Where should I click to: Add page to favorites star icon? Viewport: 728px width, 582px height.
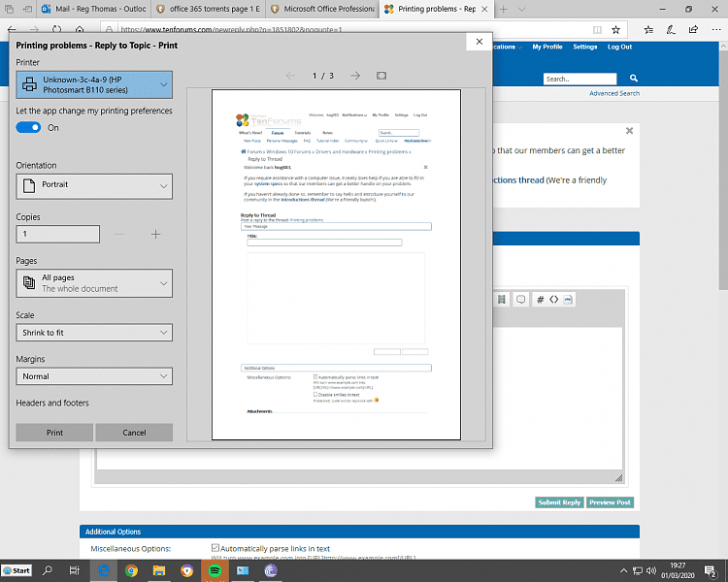tap(615, 30)
